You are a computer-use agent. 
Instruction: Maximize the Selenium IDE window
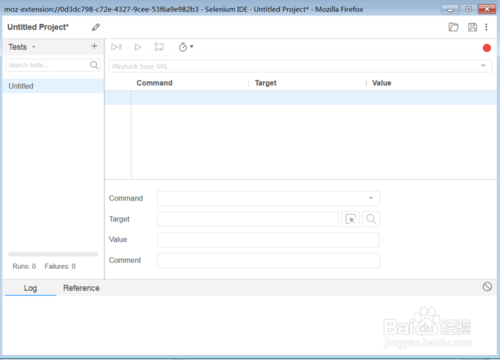coord(468,9)
